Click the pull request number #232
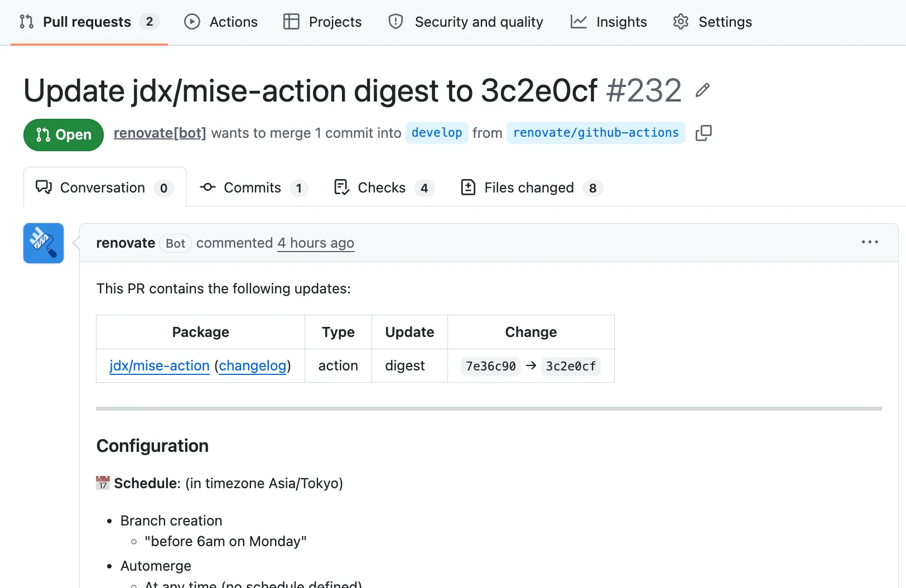The height and width of the screenshot is (588, 906). [x=644, y=90]
